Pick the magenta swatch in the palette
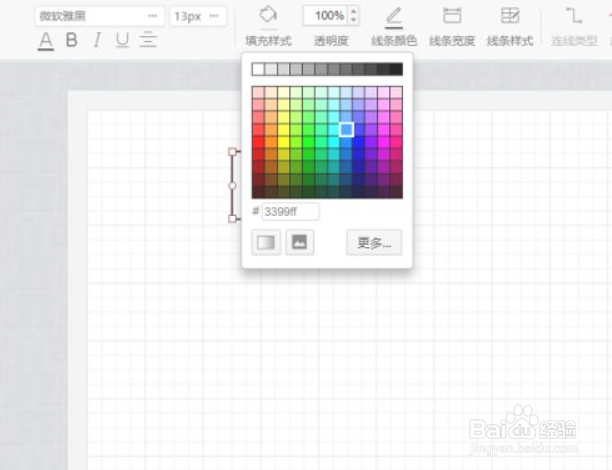Viewport: 612px width, 470px height. click(384, 142)
